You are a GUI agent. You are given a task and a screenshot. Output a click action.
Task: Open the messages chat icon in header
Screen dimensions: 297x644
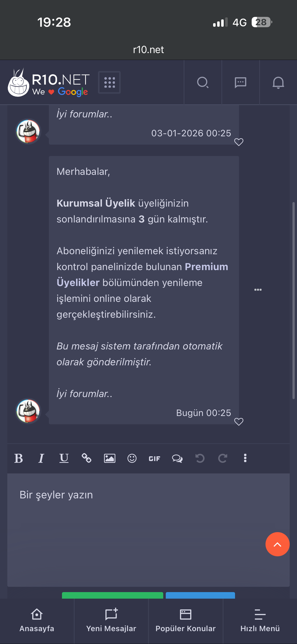click(x=241, y=82)
